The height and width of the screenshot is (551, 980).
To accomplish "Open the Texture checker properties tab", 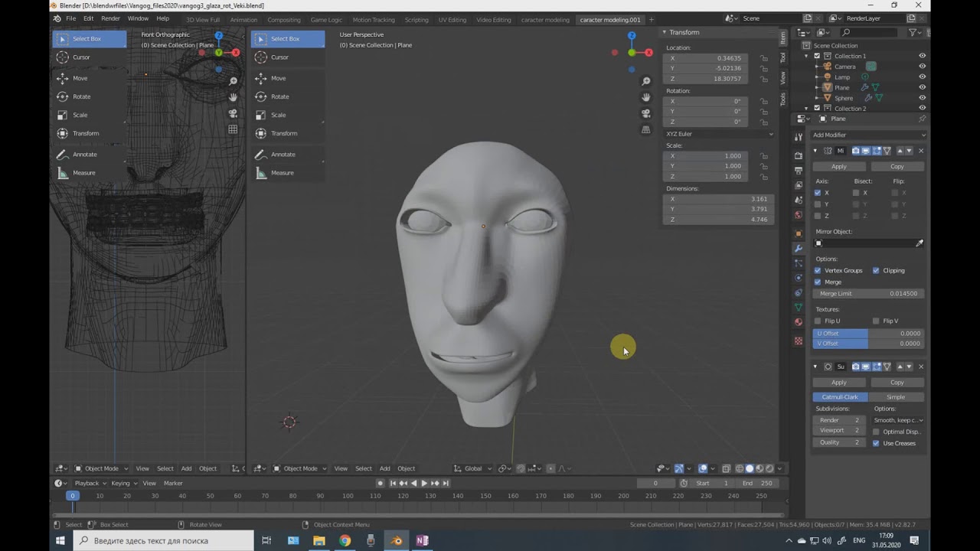I will click(799, 341).
